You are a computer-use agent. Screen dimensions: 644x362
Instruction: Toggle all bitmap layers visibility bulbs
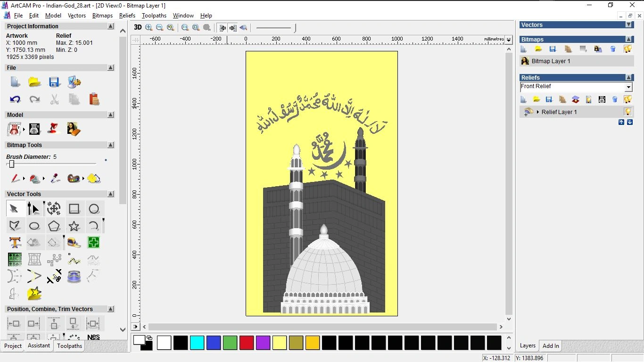[x=627, y=49]
